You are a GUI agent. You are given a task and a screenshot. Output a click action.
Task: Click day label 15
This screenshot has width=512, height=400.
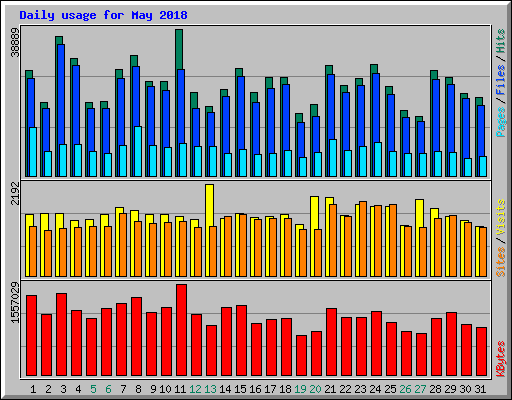(x=240, y=389)
